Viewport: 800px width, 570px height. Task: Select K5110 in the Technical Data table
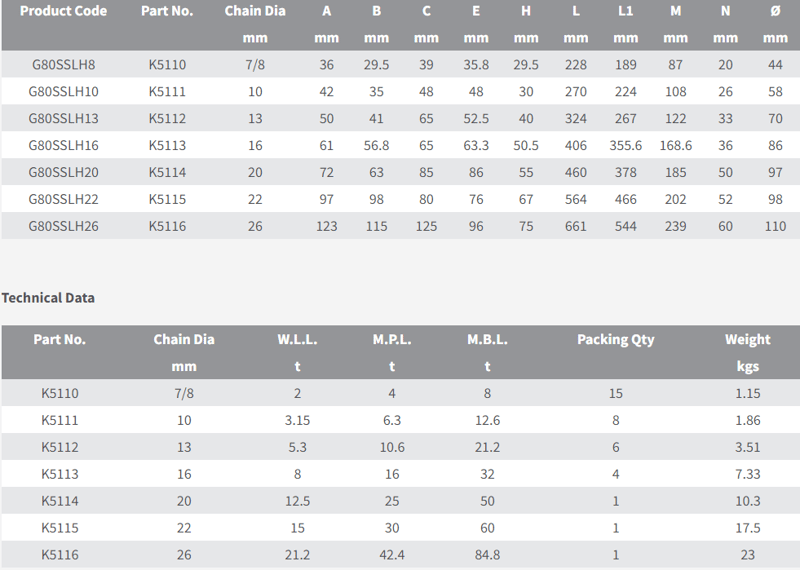60,393
